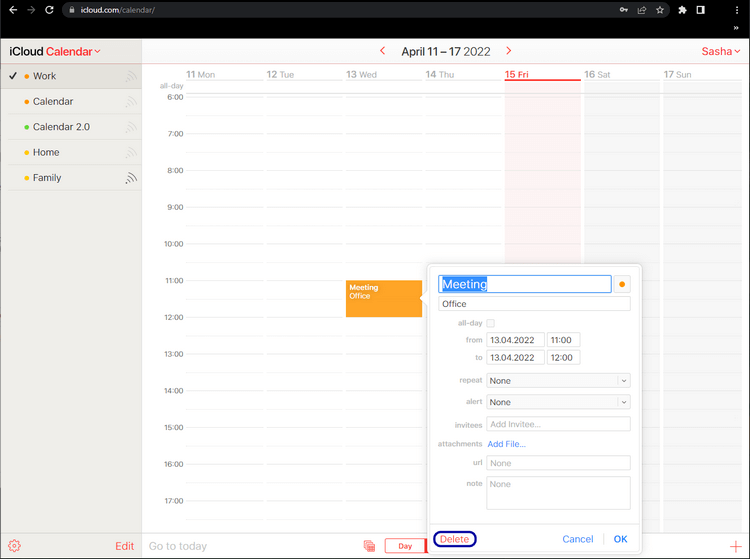Go to previous week
Image resolution: width=750 pixels, height=559 pixels.
pos(382,51)
